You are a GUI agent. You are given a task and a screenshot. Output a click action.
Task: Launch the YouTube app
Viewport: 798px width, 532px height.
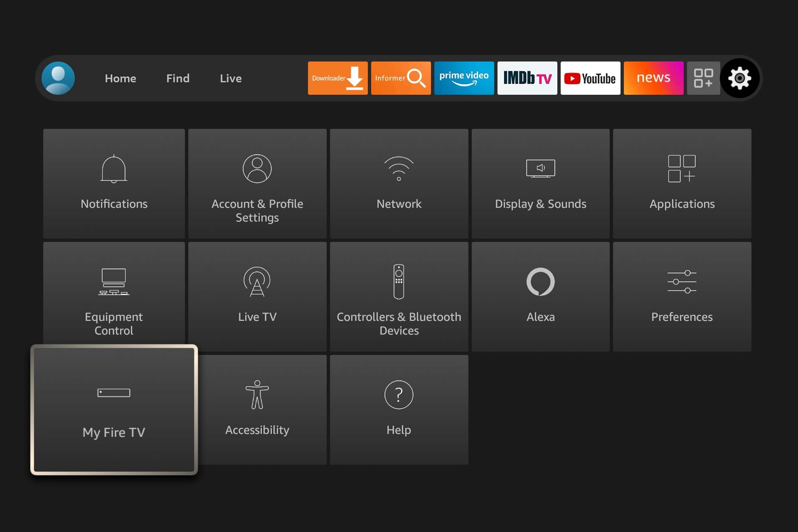click(x=590, y=78)
